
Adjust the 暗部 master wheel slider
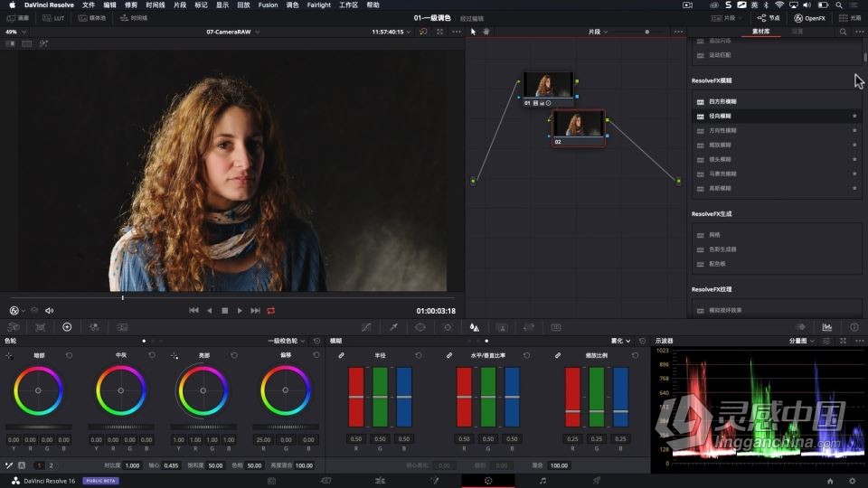tap(39, 427)
